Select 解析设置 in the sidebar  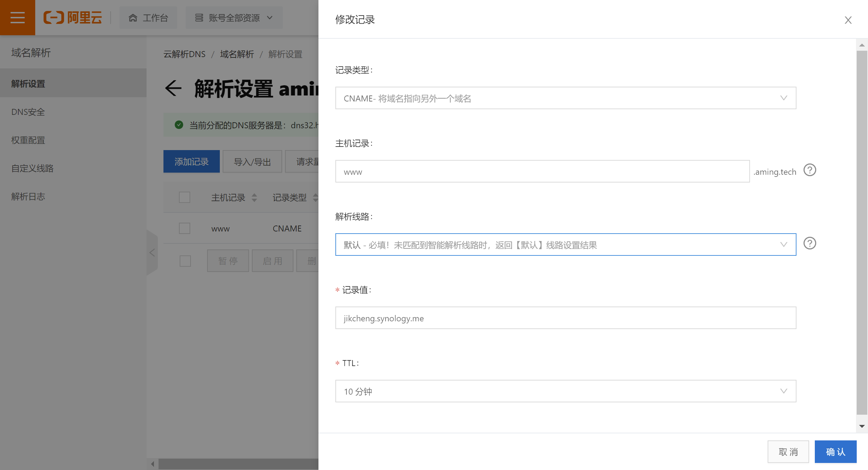coord(73,84)
